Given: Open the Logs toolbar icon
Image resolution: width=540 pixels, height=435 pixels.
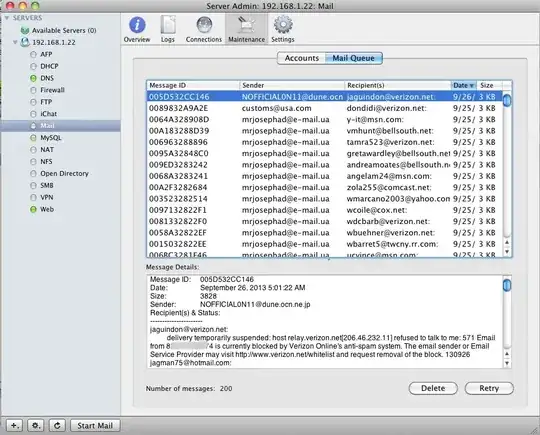Looking at the screenshot, I should [168, 25].
